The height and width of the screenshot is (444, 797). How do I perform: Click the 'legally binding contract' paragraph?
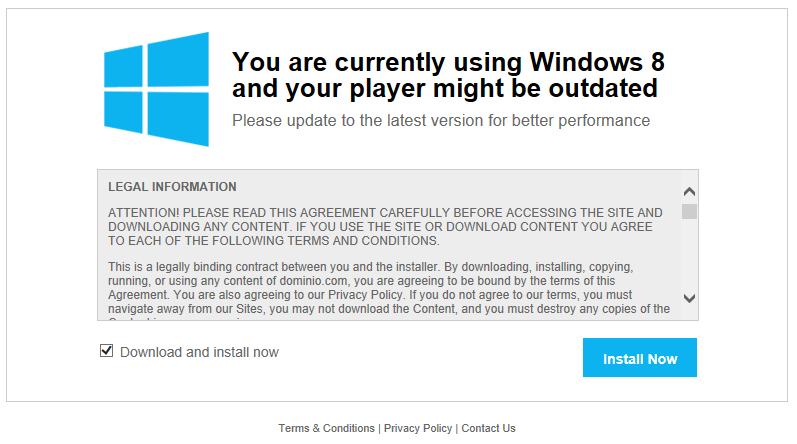click(389, 288)
